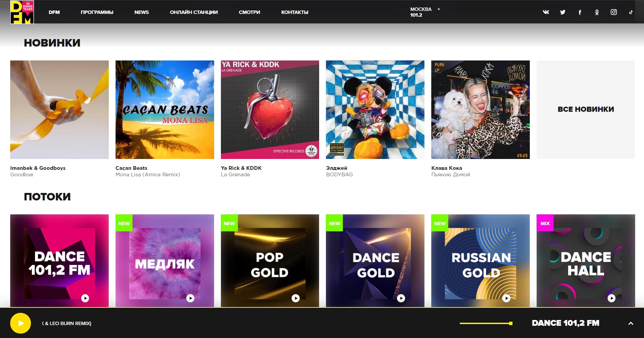Image resolution: width=644 pixels, height=338 pixels.
Task: Go to the КОНТАКТЫ page
Action: click(295, 12)
